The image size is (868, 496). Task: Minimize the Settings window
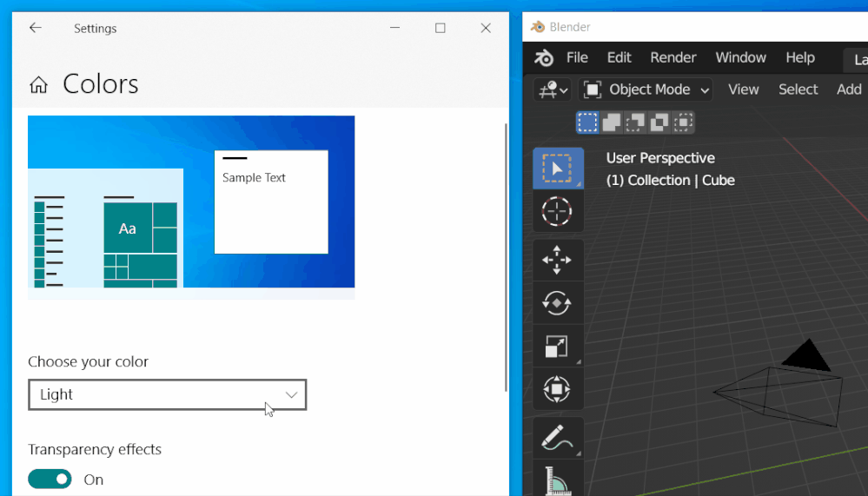[x=394, y=28]
